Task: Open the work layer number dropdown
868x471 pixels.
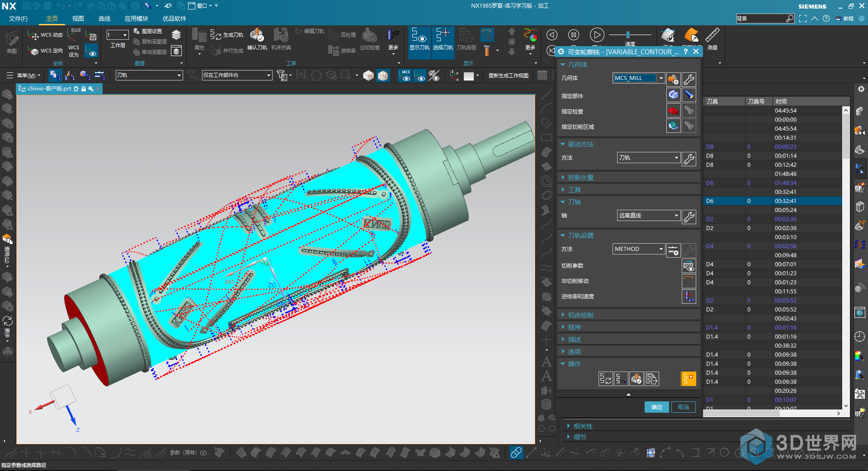Action: (x=118, y=35)
